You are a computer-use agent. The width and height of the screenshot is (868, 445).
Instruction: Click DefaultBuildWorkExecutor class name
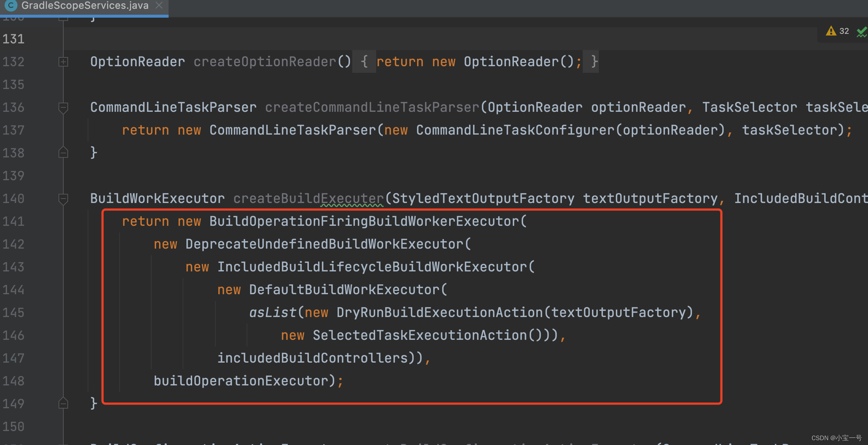[x=345, y=290]
